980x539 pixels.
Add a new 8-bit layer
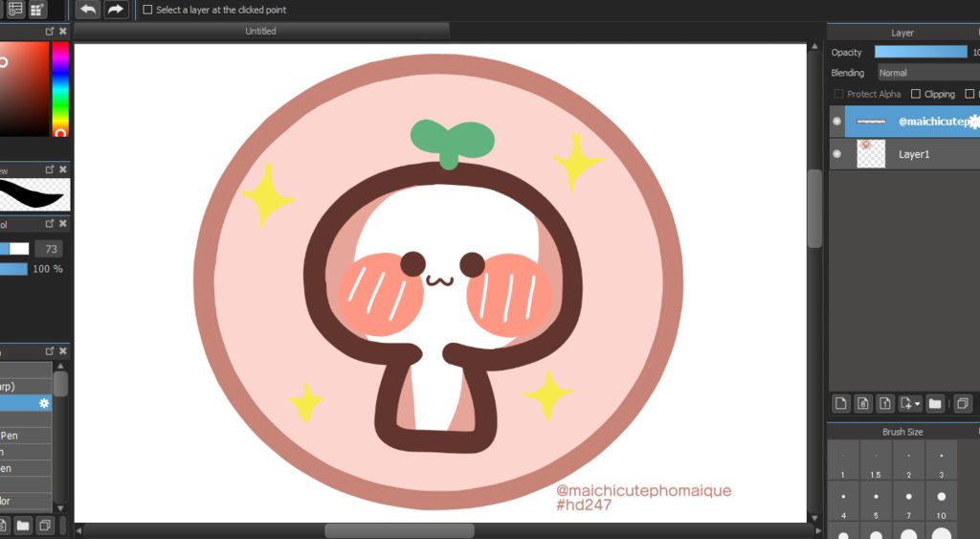[x=863, y=403]
